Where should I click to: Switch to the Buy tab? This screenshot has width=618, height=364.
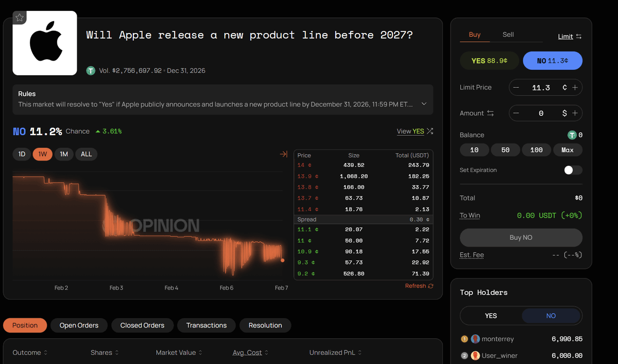coord(475,34)
